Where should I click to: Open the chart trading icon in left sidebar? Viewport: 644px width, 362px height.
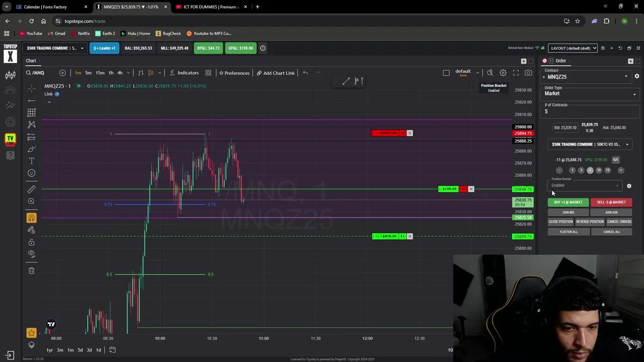point(10,75)
